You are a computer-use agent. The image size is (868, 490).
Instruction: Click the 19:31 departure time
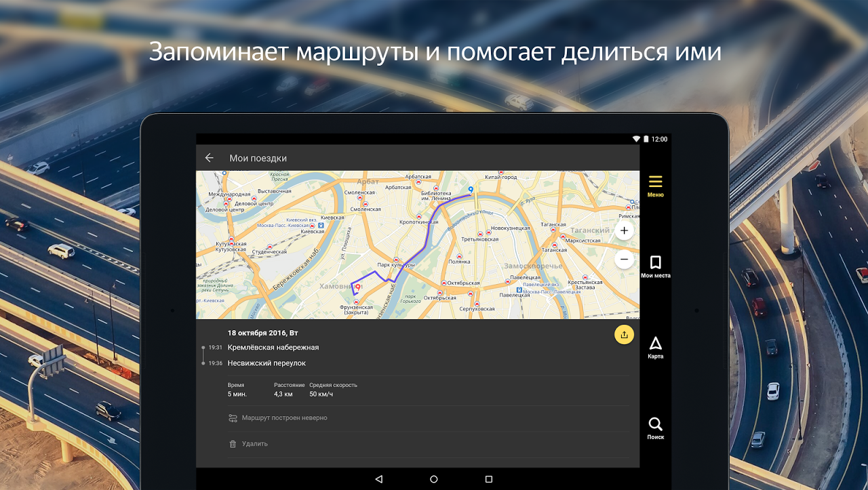(216, 348)
